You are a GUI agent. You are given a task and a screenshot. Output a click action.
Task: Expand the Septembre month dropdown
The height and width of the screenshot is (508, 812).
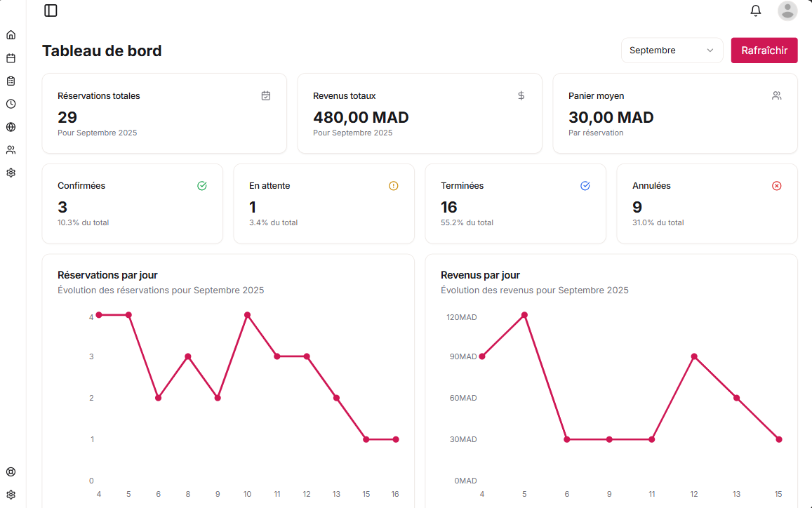coord(672,51)
